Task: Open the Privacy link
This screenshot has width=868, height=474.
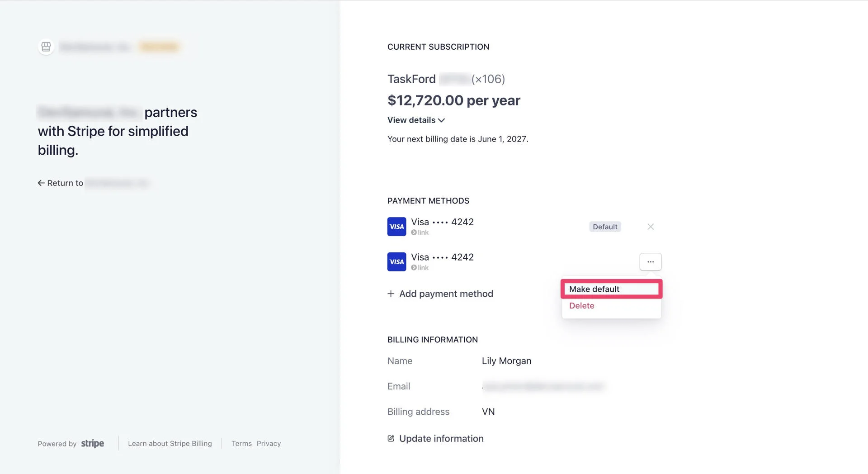Action: point(269,443)
